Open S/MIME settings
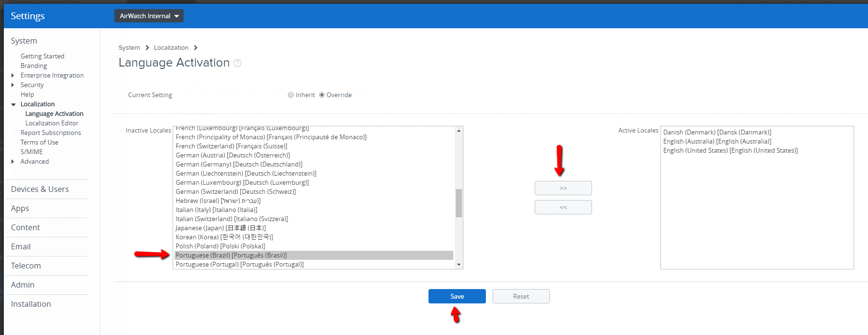This screenshot has width=868, height=335. [32, 152]
